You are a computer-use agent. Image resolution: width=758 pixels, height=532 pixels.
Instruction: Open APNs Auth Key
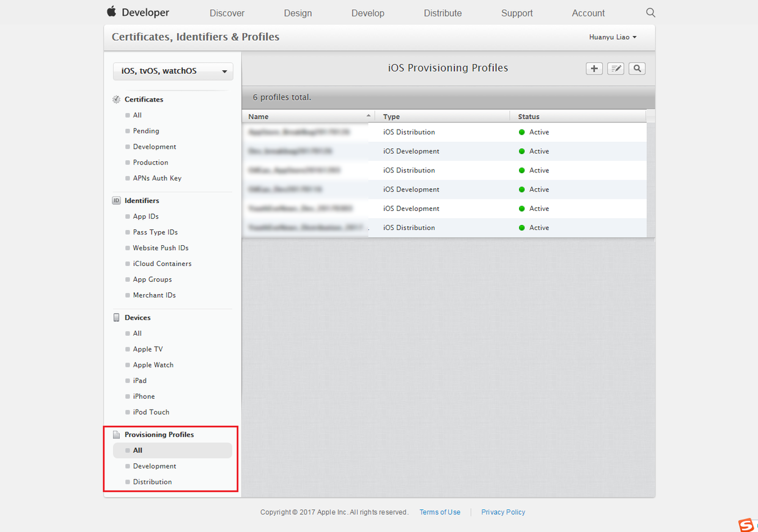pyautogui.click(x=157, y=179)
